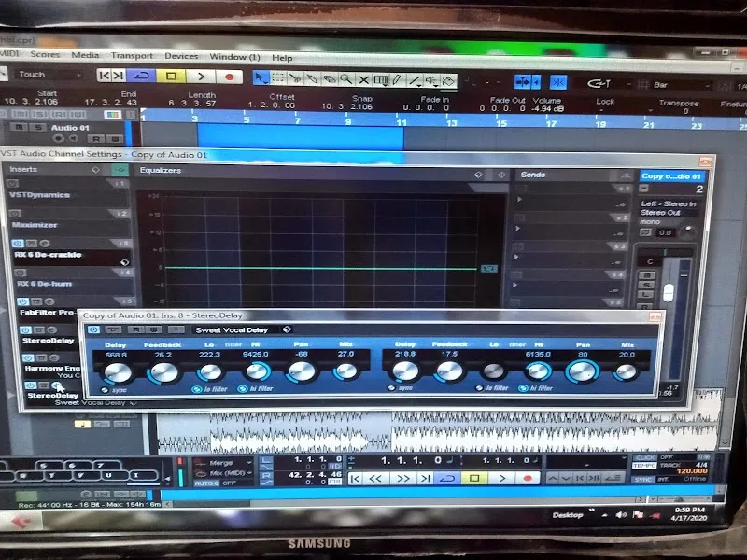Open the Help menu

282,58
